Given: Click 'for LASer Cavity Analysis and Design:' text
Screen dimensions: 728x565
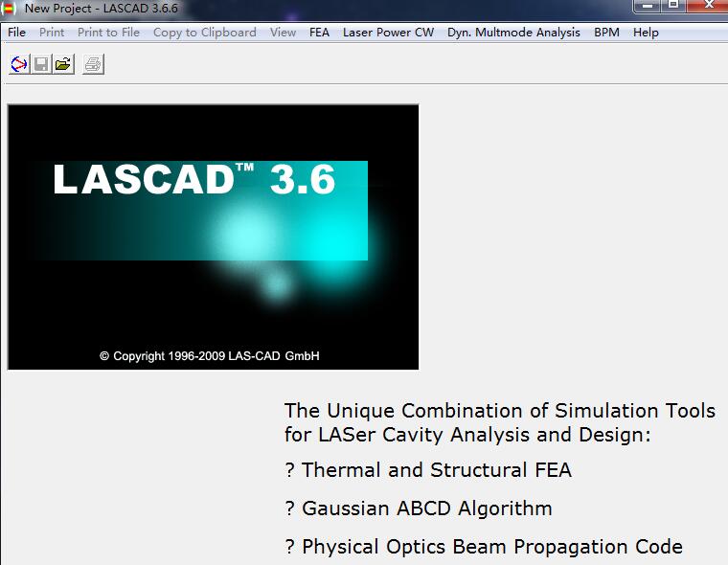Looking at the screenshot, I should click(467, 435).
